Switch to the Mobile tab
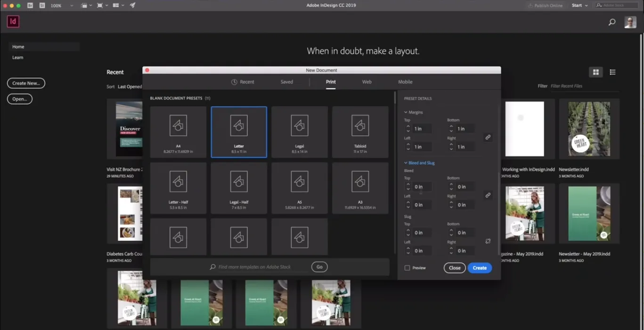The height and width of the screenshot is (330, 644). point(405,82)
